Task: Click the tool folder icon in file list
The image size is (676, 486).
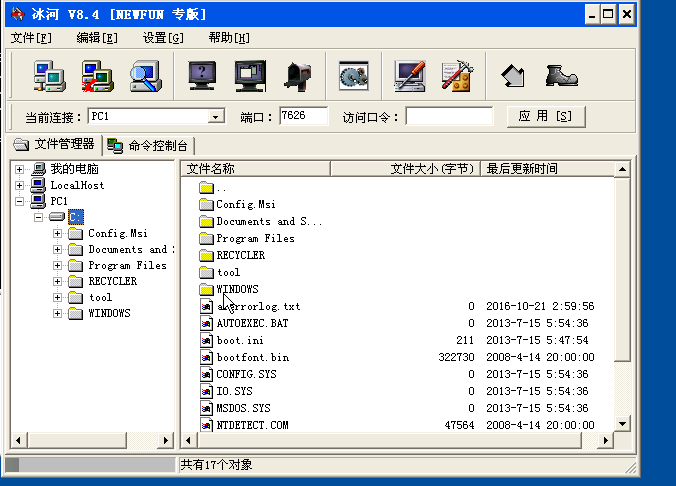Action: pos(207,272)
